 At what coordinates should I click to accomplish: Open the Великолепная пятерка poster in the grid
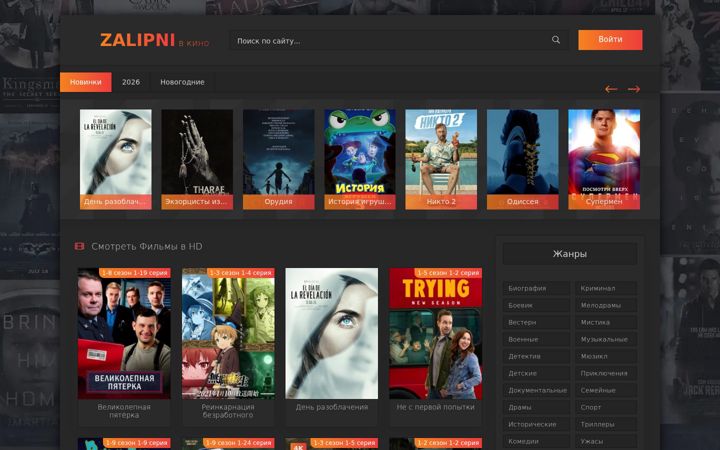(124, 333)
